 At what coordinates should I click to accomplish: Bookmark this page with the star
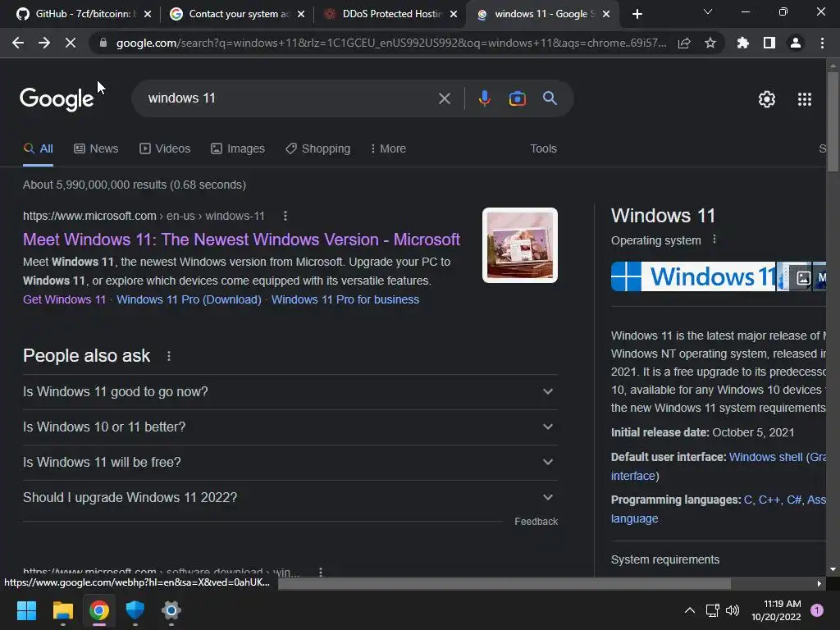tap(710, 43)
